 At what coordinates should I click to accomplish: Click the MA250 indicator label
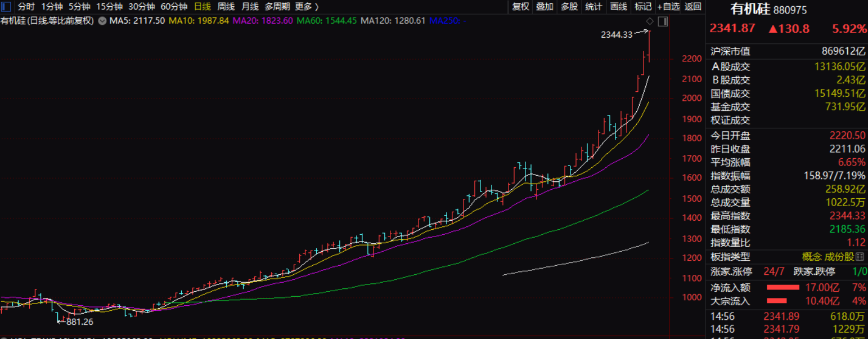[448, 21]
